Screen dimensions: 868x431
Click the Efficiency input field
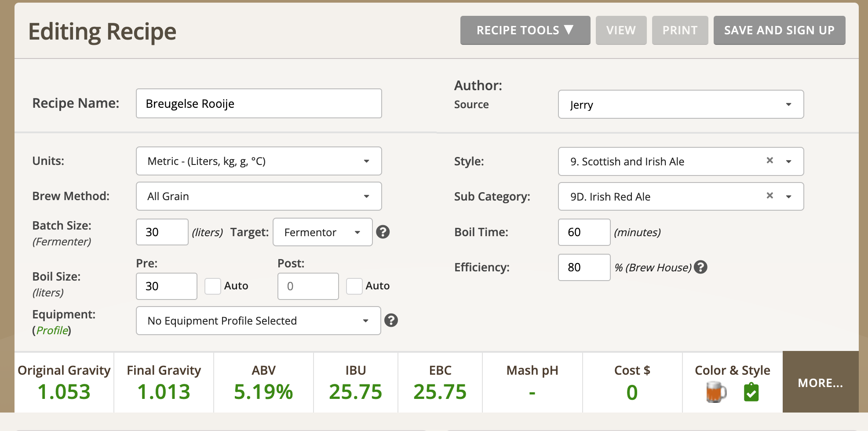coord(584,267)
